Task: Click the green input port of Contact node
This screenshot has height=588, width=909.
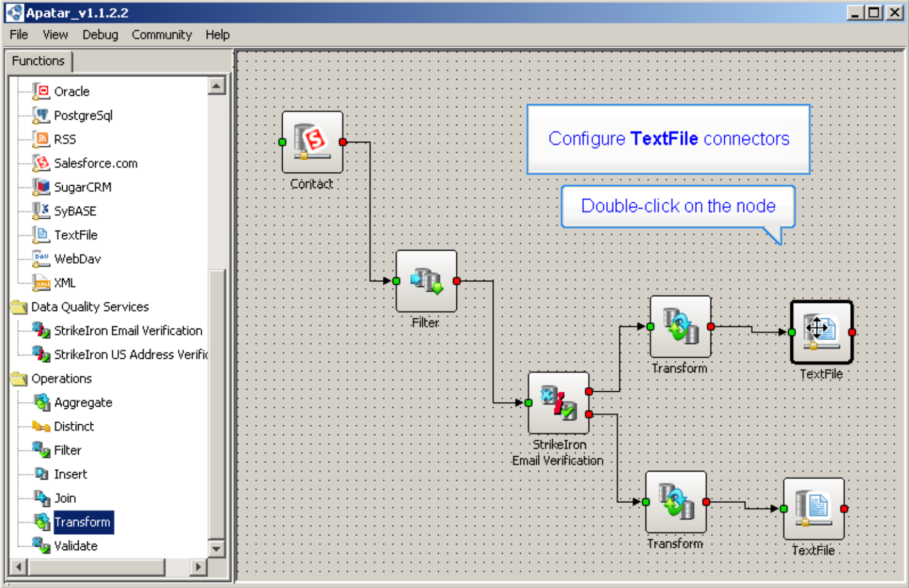Action: 282,142
